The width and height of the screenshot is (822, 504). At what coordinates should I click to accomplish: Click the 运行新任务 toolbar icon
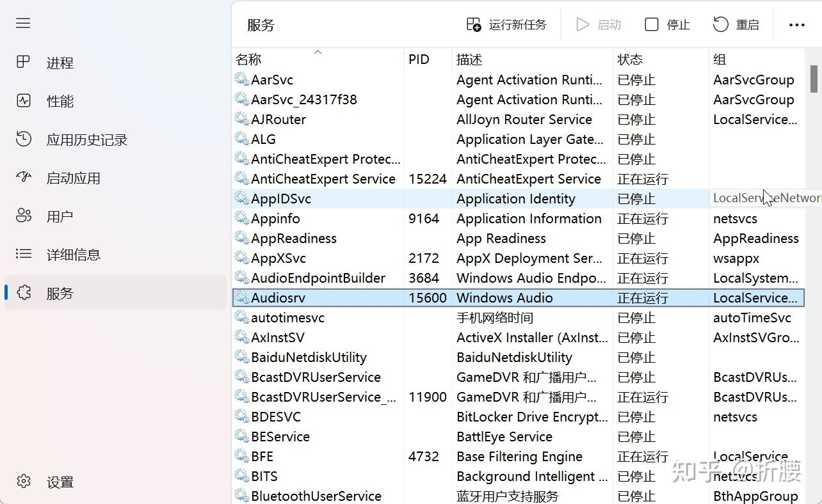474,24
